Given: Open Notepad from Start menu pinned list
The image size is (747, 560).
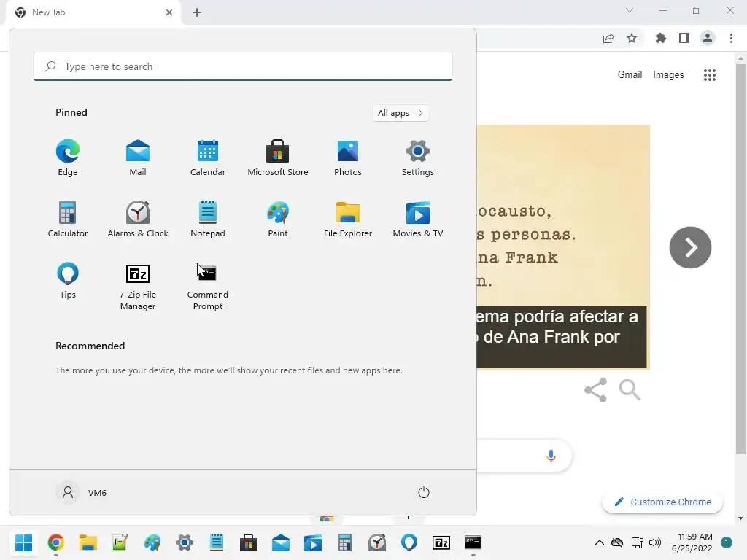Looking at the screenshot, I should pos(208,219).
